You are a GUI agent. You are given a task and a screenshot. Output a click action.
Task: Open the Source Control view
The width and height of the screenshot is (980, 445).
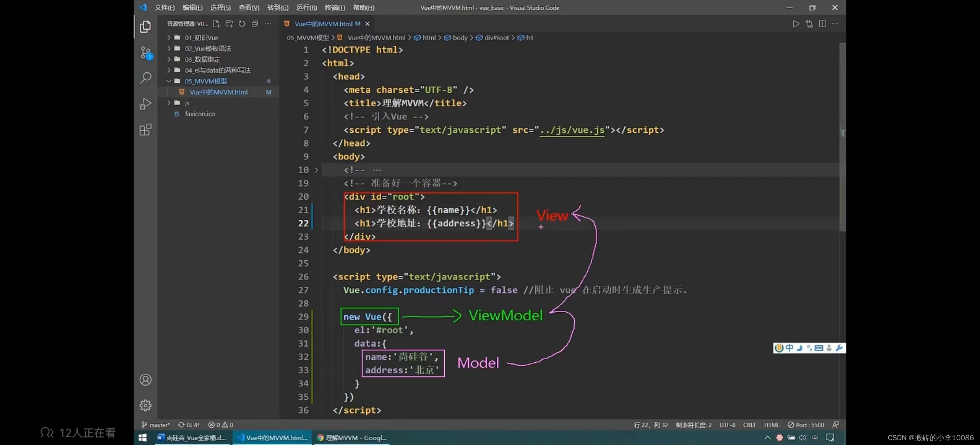click(x=146, y=53)
